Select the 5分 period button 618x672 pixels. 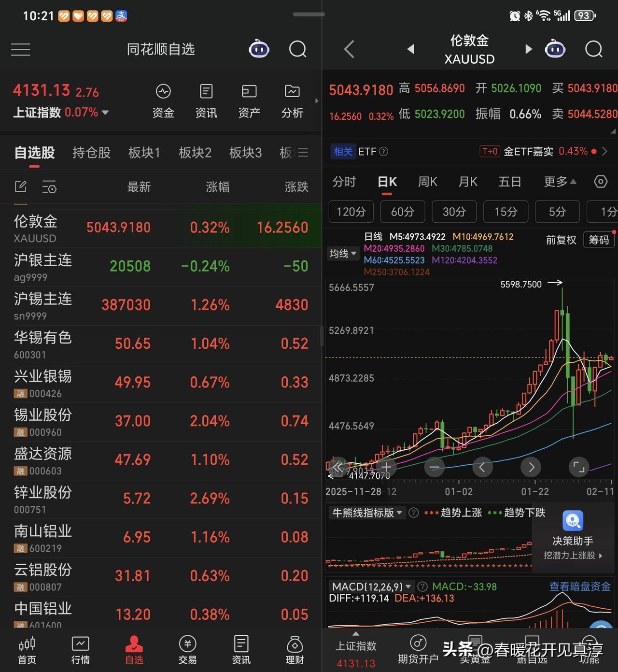pyautogui.click(x=557, y=212)
